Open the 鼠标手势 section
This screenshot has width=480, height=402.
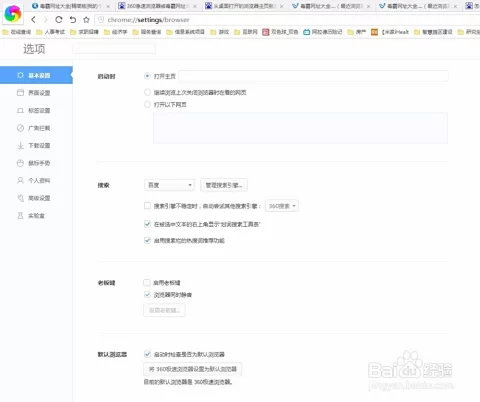pyautogui.click(x=36, y=163)
